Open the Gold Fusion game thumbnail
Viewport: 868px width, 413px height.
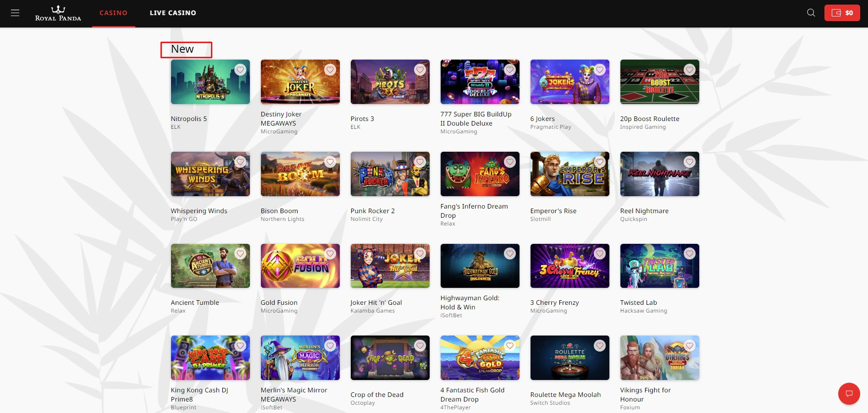(x=300, y=266)
